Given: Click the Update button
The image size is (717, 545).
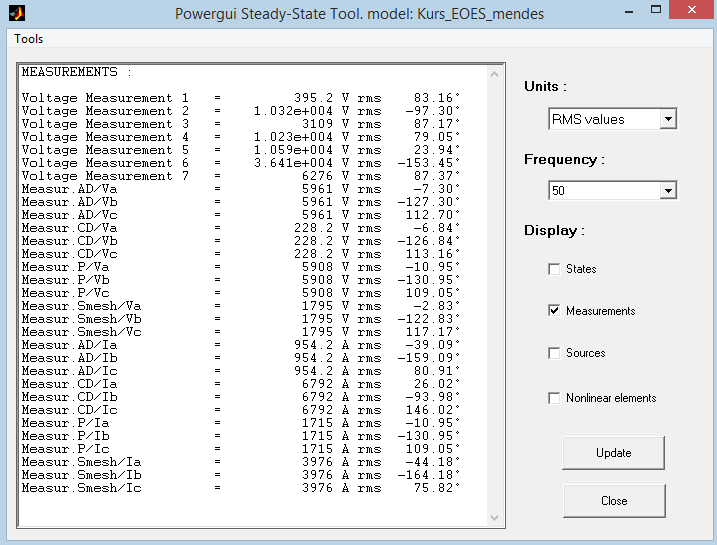Looking at the screenshot, I should coord(613,453).
